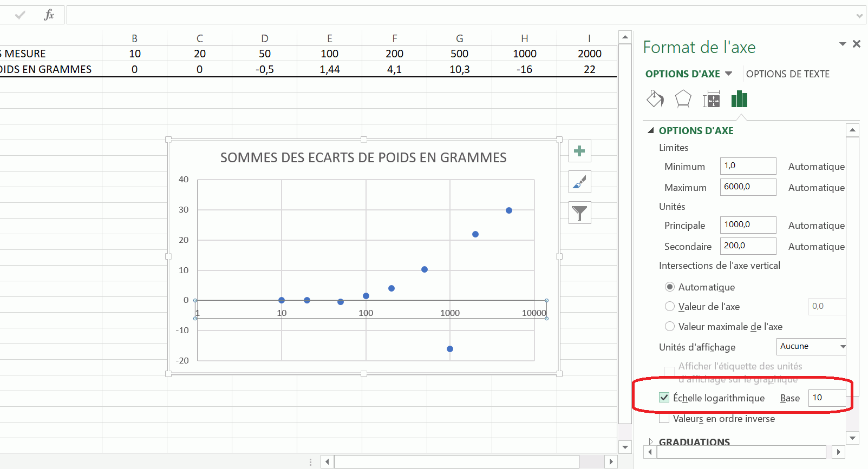Click the pane scrollbar down arrow

tap(853, 438)
